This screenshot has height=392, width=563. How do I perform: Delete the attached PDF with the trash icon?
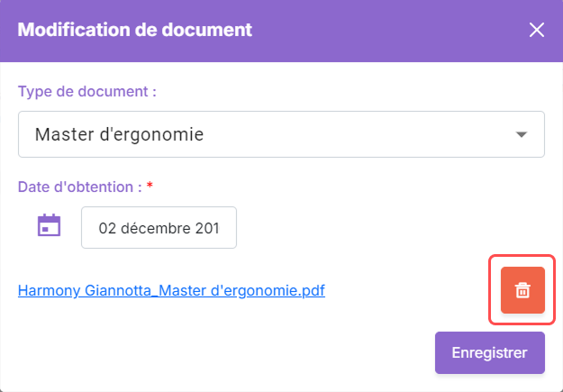tap(522, 290)
